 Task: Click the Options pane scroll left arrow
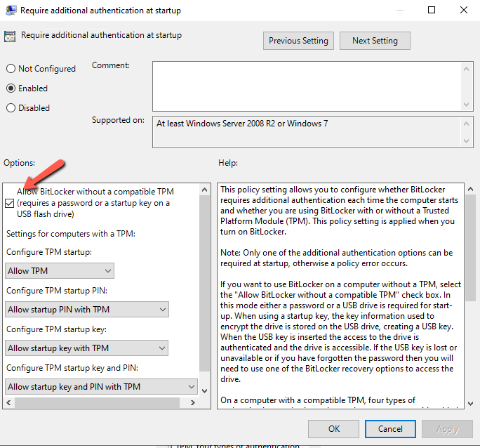[8, 402]
